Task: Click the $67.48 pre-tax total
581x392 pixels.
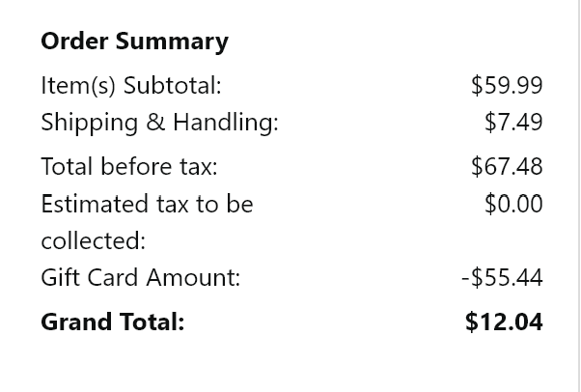Action: (507, 167)
